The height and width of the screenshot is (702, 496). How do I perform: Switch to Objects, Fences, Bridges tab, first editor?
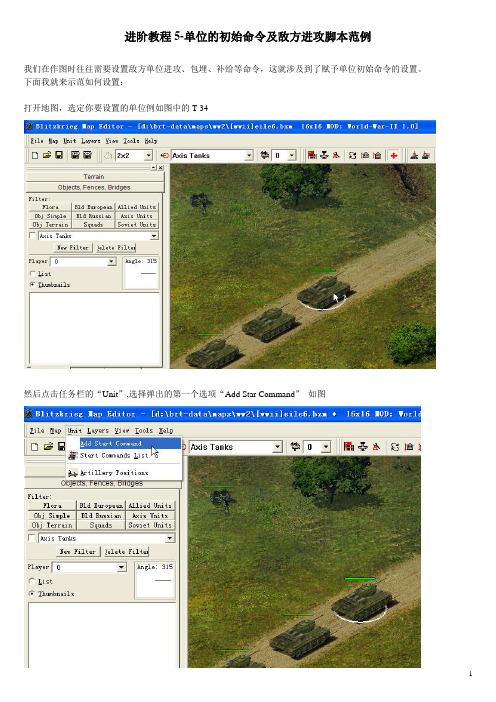pyautogui.click(x=94, y=187)
